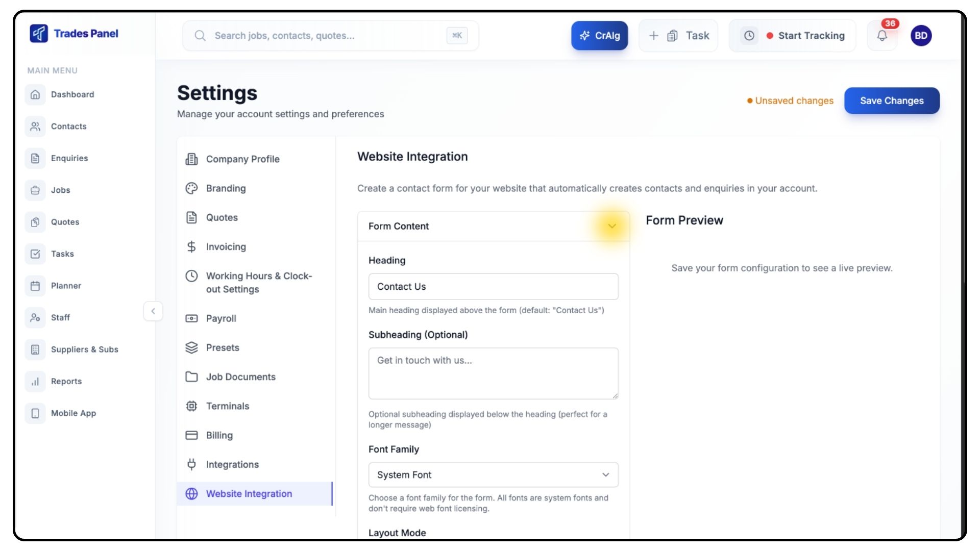Click the Dashboard home icon in sidebar

pyautogui.click(x=35, y=94)
